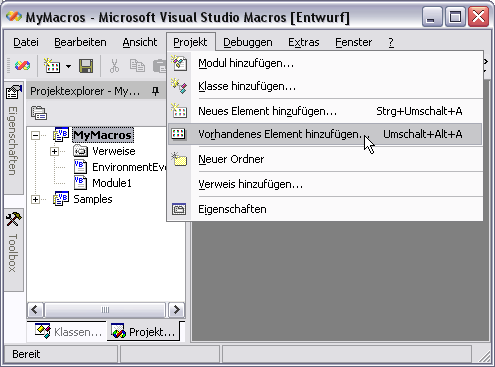
Task: Click the Verweise folder icon
Action: 80,151
